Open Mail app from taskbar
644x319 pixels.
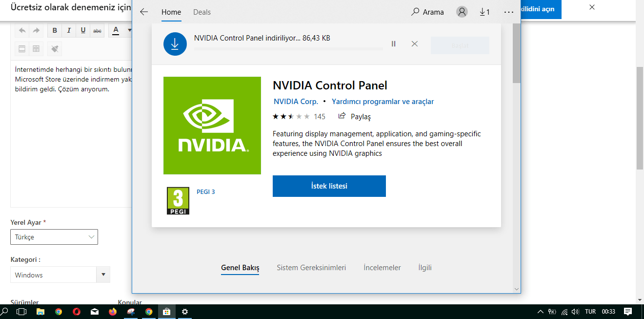coord(95,312)
